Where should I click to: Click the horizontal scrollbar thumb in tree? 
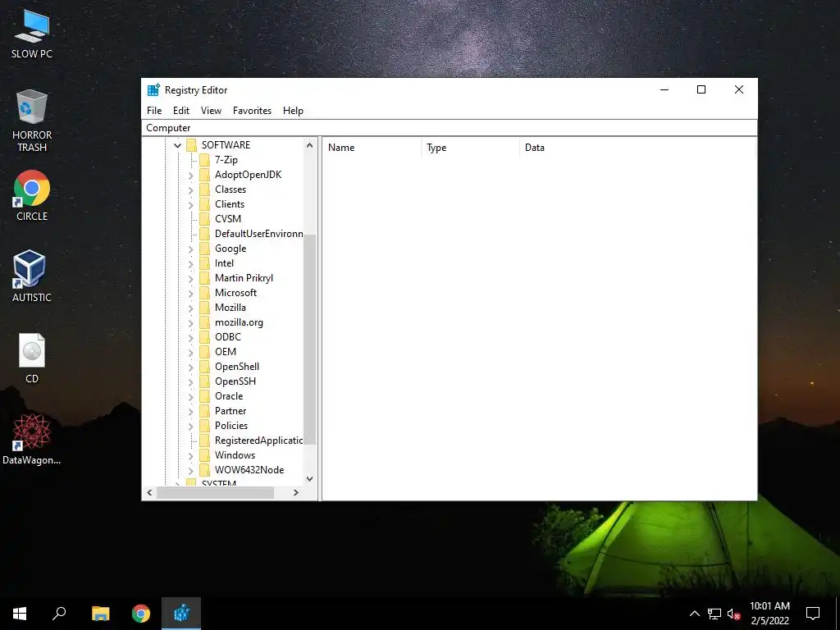pos(216,492)
